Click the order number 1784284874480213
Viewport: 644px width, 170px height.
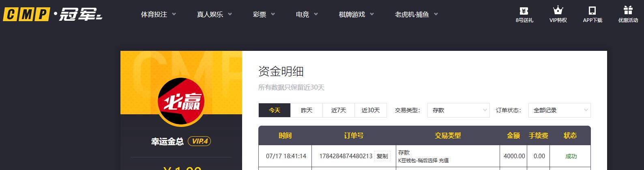click(346, 156)
